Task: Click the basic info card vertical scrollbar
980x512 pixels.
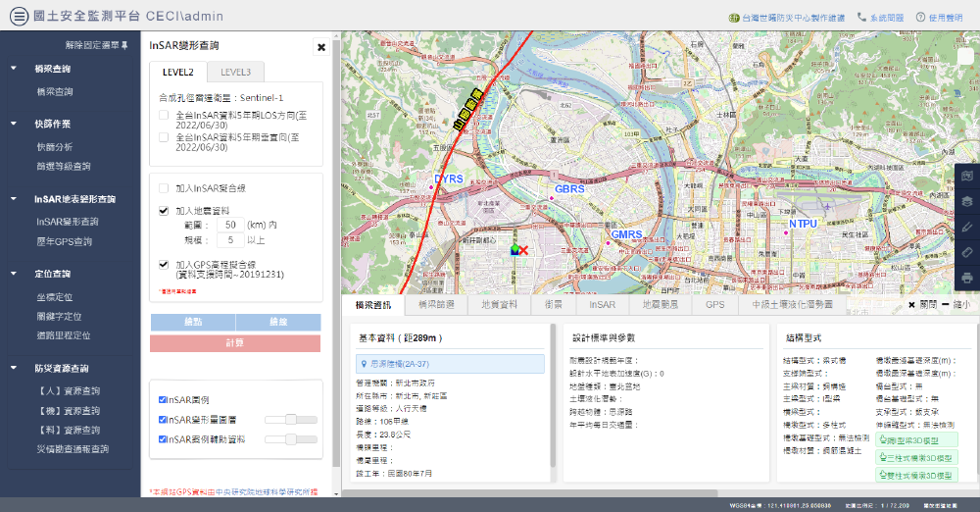Action: (x=553, y=395)
